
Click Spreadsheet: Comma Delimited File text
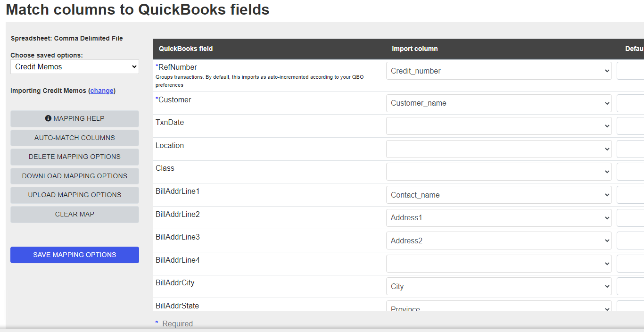(67, 38)
